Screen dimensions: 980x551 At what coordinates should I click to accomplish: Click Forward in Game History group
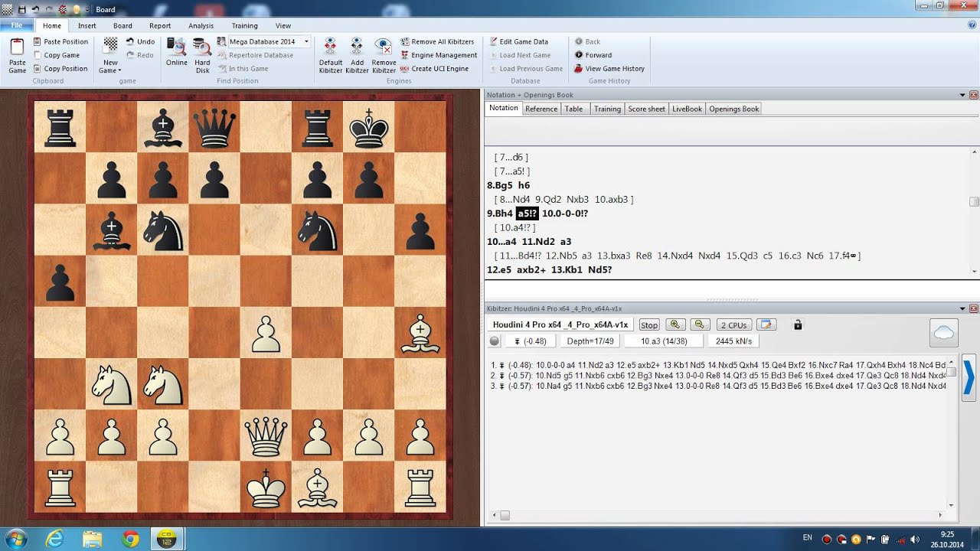tap(593, 55)
